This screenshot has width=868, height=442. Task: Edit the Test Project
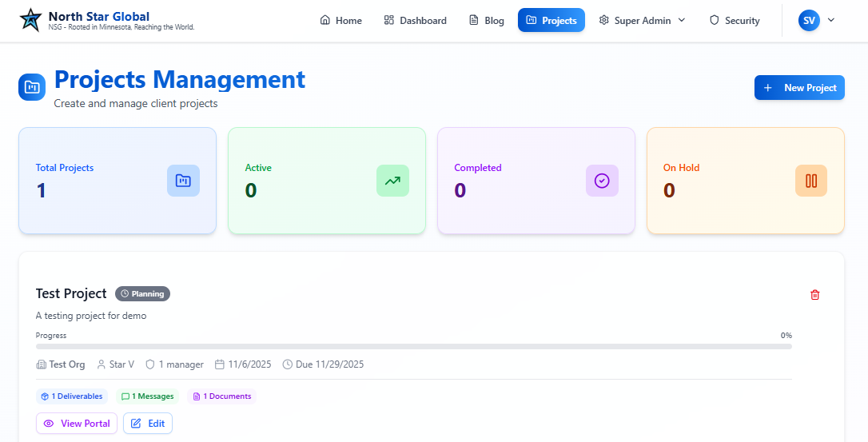click(148, 424)
